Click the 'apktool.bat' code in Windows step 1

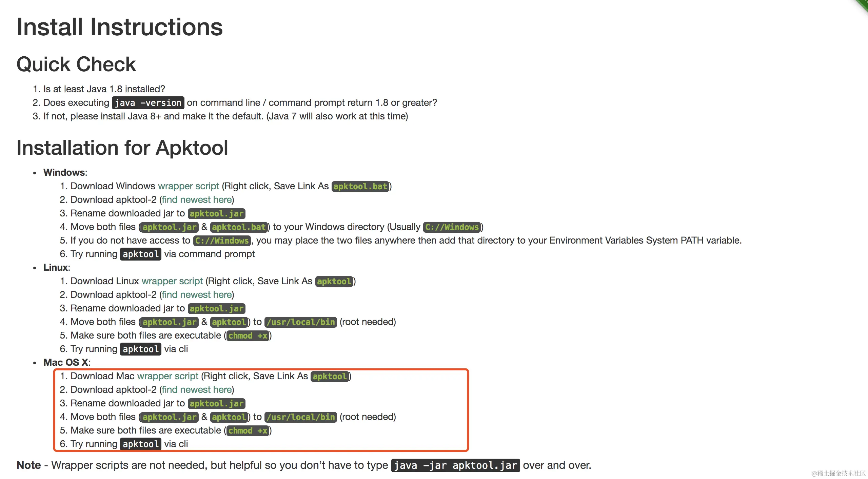360,186
